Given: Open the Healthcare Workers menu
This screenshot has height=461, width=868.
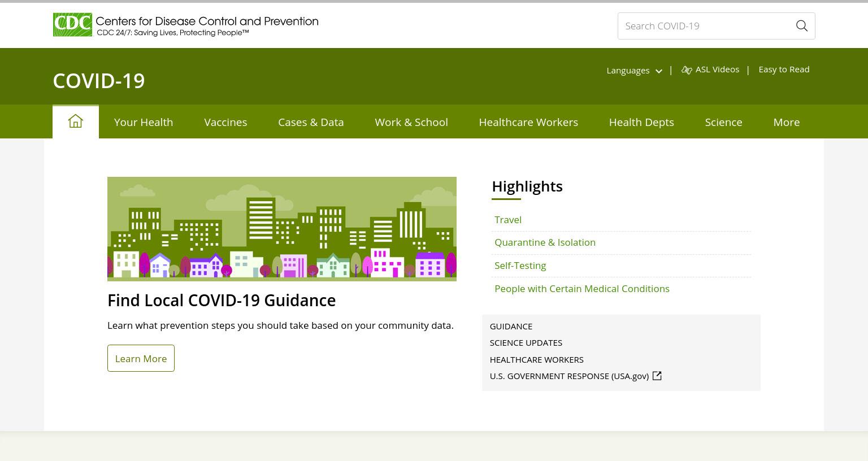Looking at the screenshot, I should pos(528,122).
